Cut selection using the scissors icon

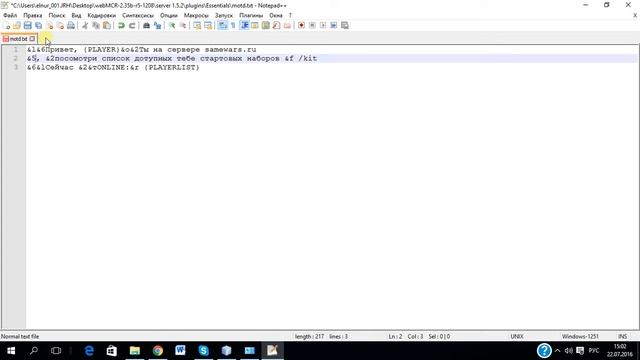pyautogui.click(x=85, y=25)
